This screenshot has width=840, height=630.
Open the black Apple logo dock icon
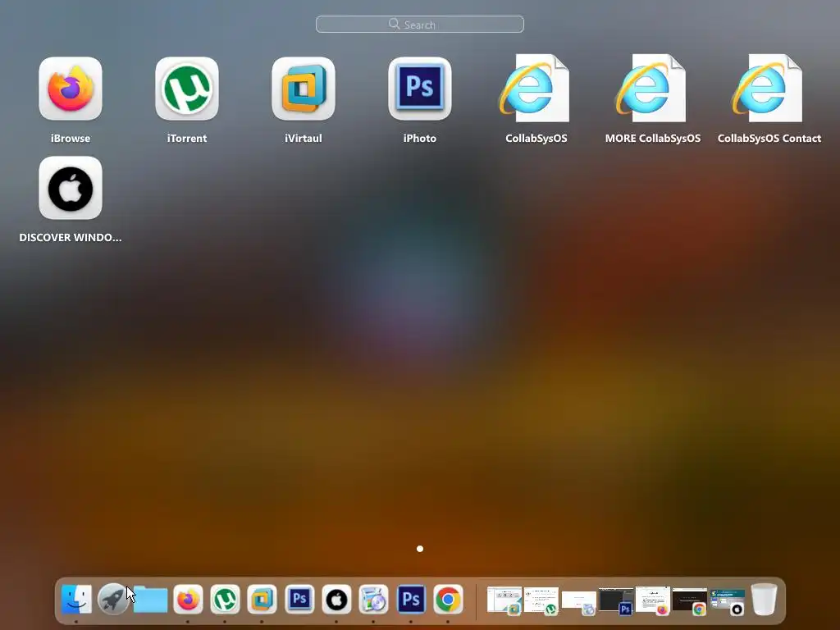(336, 599)
